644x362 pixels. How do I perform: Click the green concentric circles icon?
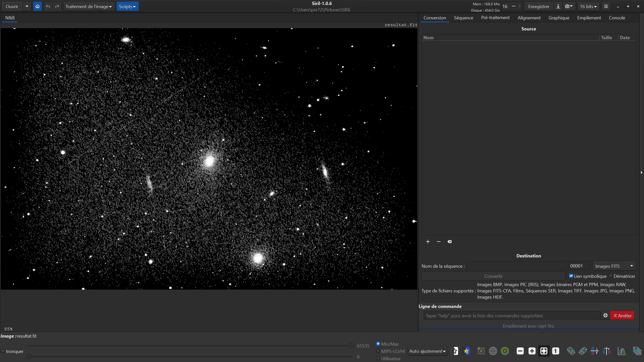505,351
